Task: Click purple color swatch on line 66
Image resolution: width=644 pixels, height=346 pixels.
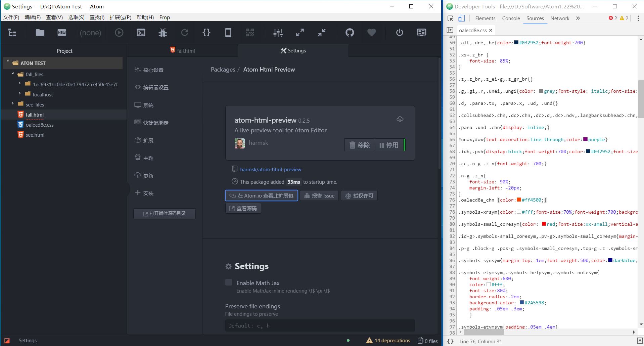Action: pos(585,139)
